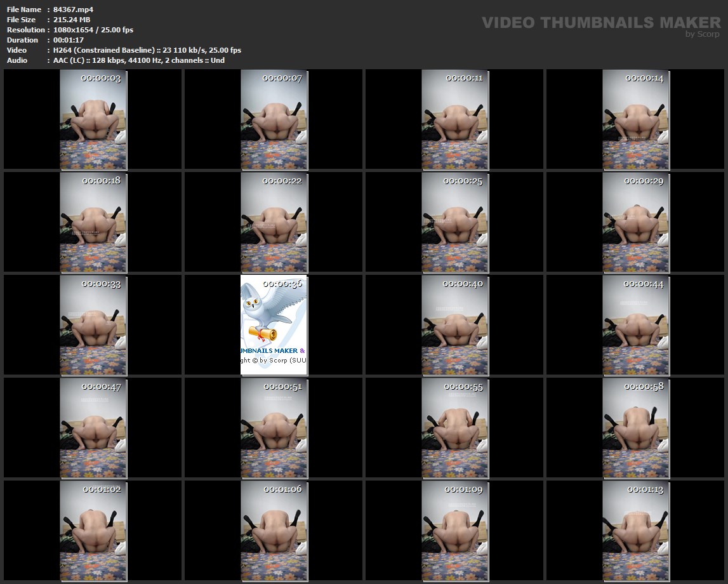
Task: Click the 'File Name' label
Action: (x=24, y=10)
